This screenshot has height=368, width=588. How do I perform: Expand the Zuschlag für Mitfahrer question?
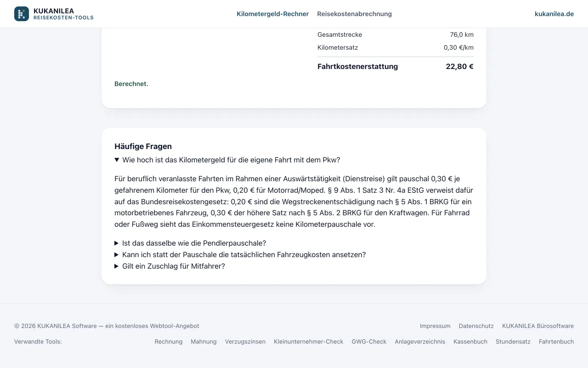294,266
